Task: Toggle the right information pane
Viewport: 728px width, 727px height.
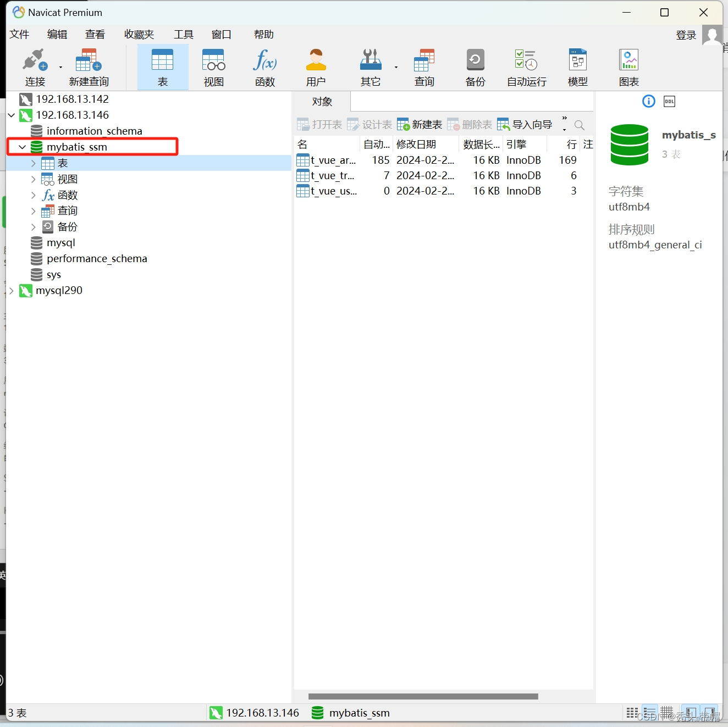Action: [710, 713]
